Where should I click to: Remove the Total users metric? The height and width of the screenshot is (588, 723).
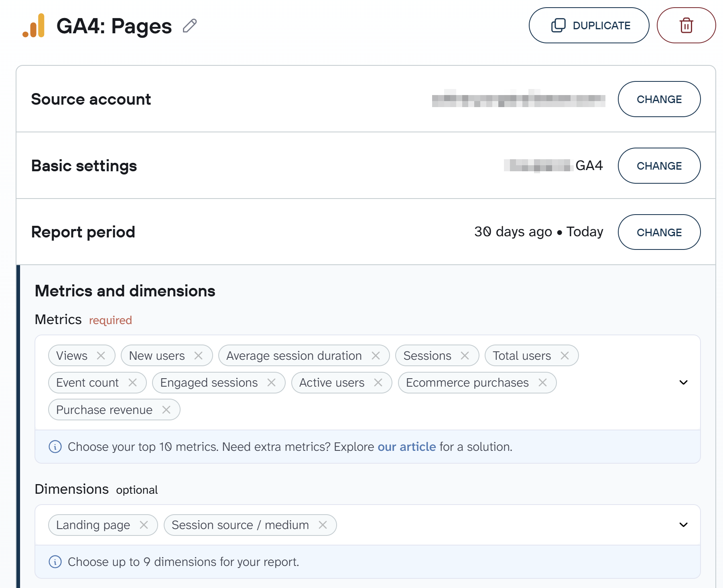(x=565, y=356)
